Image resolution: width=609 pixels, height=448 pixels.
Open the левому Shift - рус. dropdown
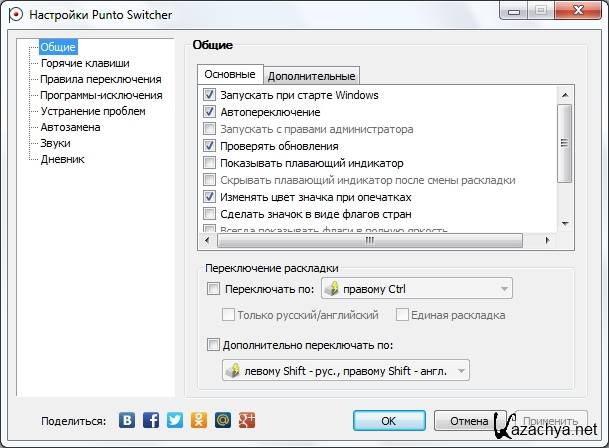pyautogui.click(x=345, y=371)
